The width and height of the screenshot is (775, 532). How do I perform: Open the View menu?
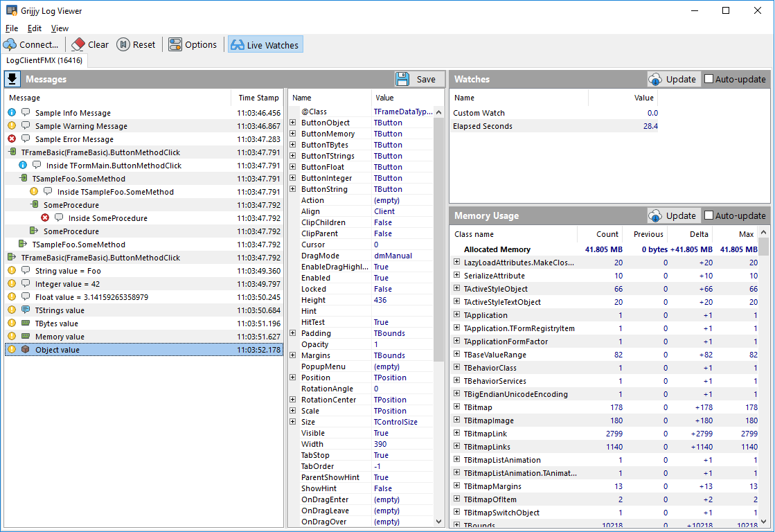(60, 28)
